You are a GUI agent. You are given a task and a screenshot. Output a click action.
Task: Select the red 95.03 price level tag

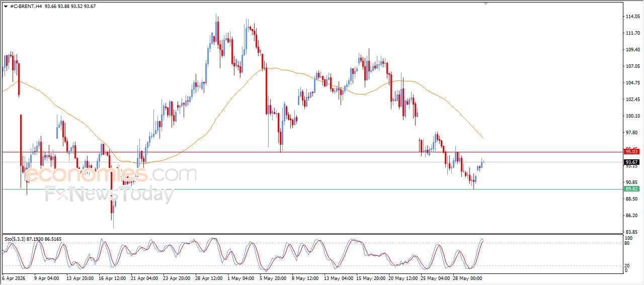click(x=631, y=151)
